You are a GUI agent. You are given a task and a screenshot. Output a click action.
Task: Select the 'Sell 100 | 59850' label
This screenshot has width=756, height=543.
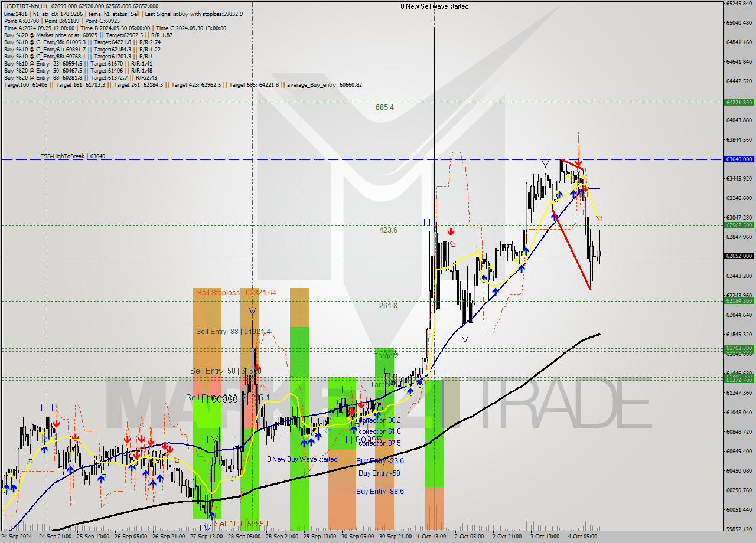241,524
